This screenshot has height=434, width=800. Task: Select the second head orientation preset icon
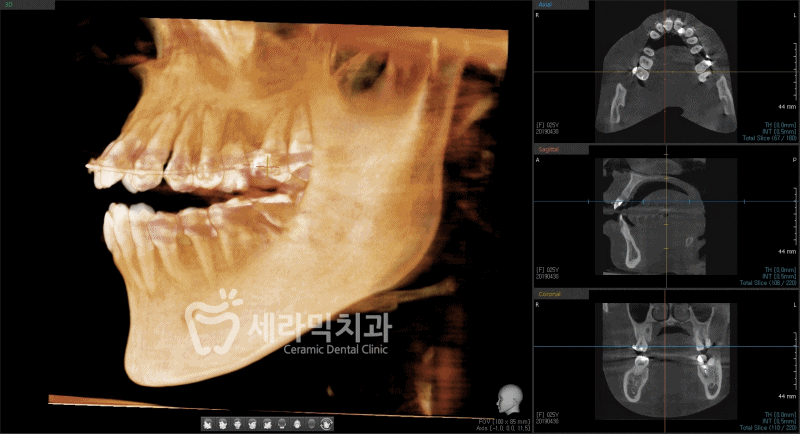[223, 424]
